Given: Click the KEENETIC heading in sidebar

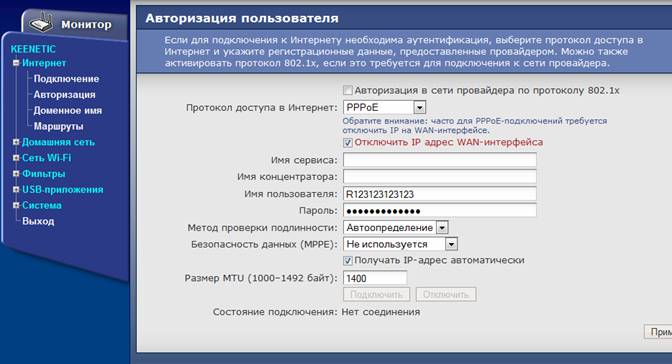Looking at the screenshot, I should (x=33, y=49).
